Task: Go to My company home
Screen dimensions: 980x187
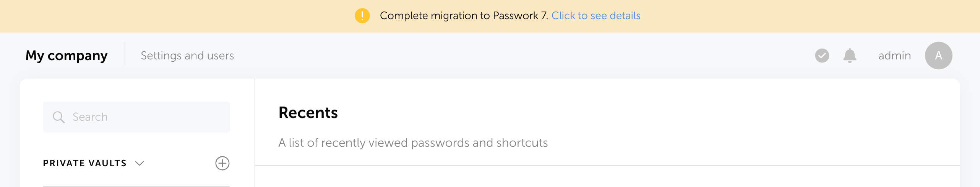Action: [x=67, y=56]
